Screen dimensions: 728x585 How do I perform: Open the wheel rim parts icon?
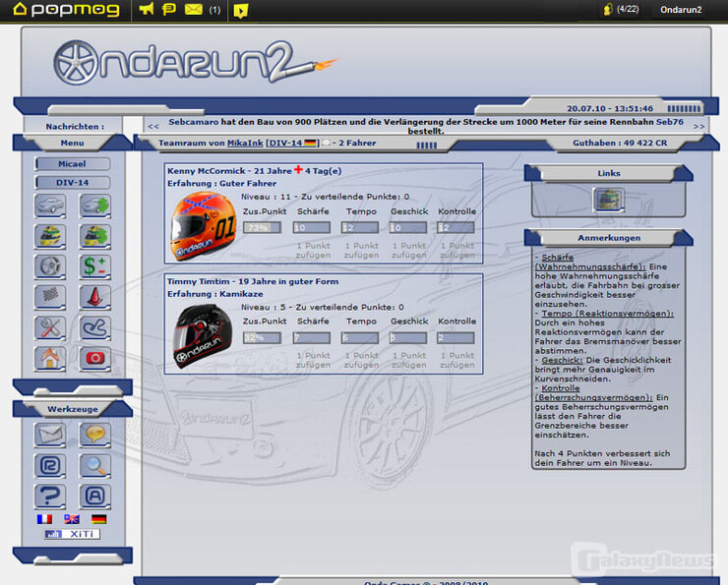click(50, 266)
